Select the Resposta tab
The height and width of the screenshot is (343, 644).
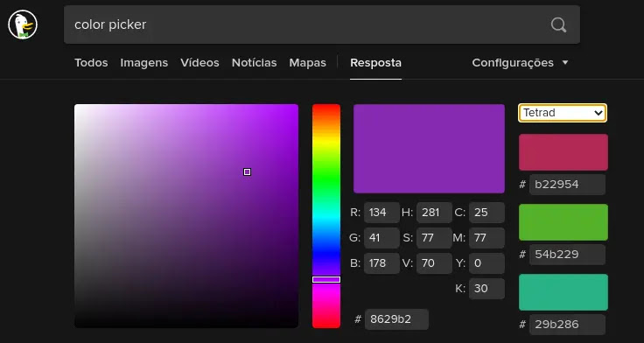tap(375, 63)
